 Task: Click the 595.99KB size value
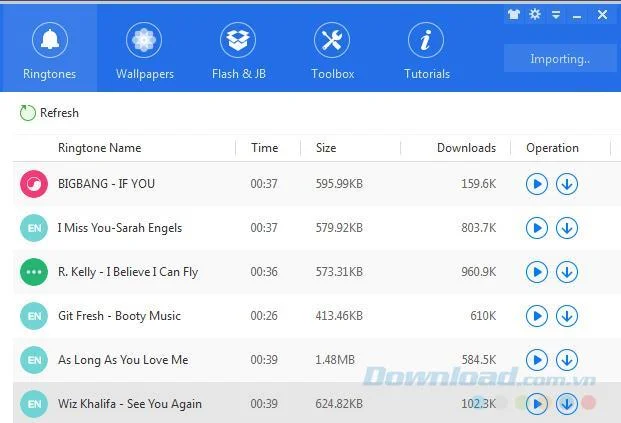339,184
